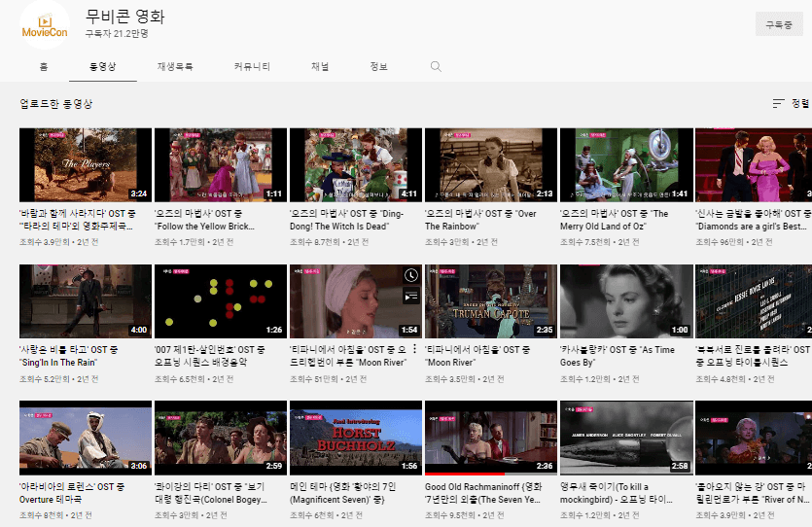
Task: Play the 아라비아의 로렌스 3:06 thumbnail
Action: click(x=86, y=438)
